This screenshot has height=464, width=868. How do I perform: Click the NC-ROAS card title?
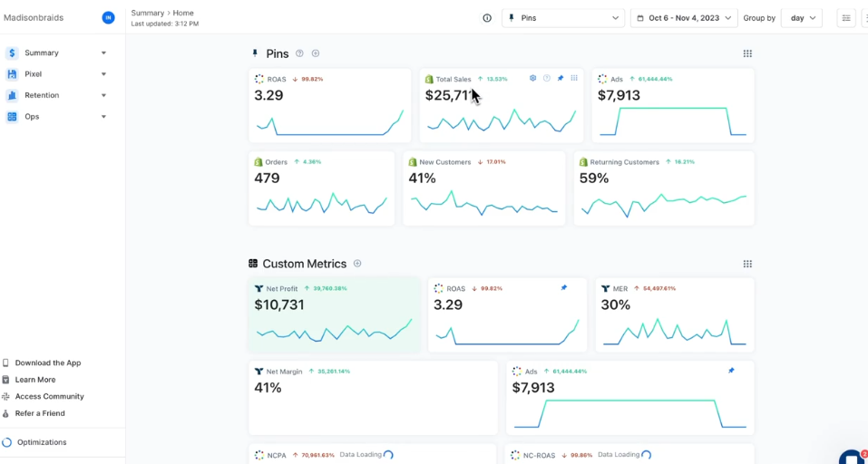click(x=539, y=456)
